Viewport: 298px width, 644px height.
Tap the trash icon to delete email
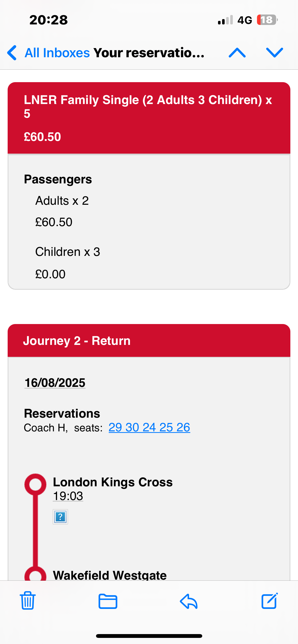pyautogui.click(x=28, y=601)
